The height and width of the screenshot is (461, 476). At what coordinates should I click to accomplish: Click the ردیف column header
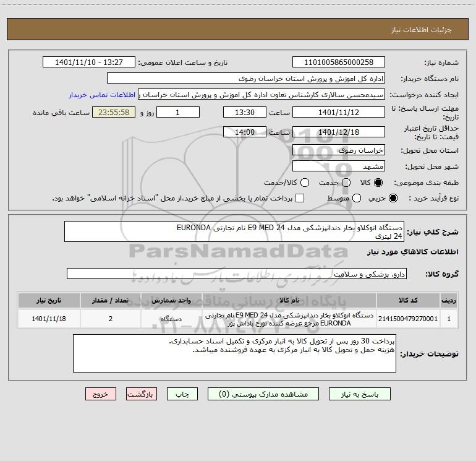pos(449,301)
